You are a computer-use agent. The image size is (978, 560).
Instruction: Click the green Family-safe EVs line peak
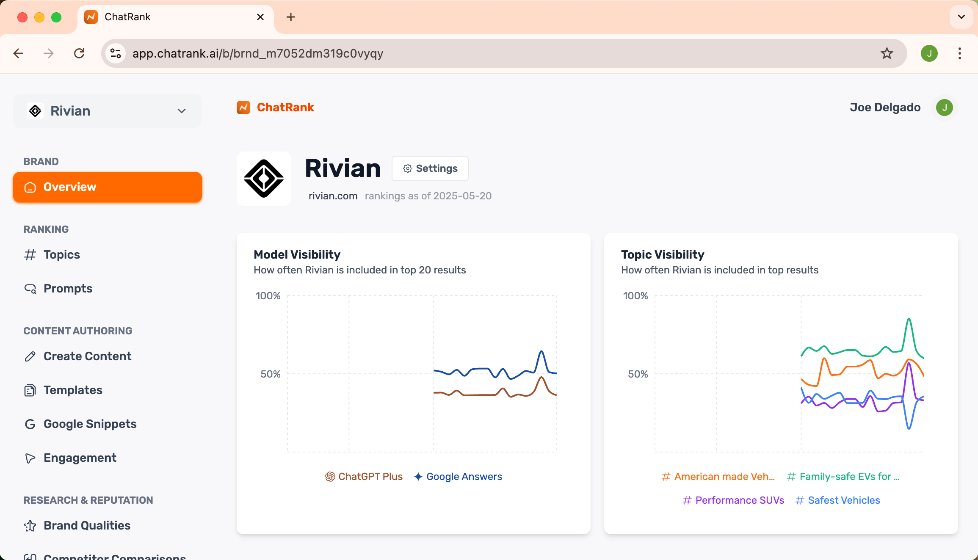tap(909, 320)
